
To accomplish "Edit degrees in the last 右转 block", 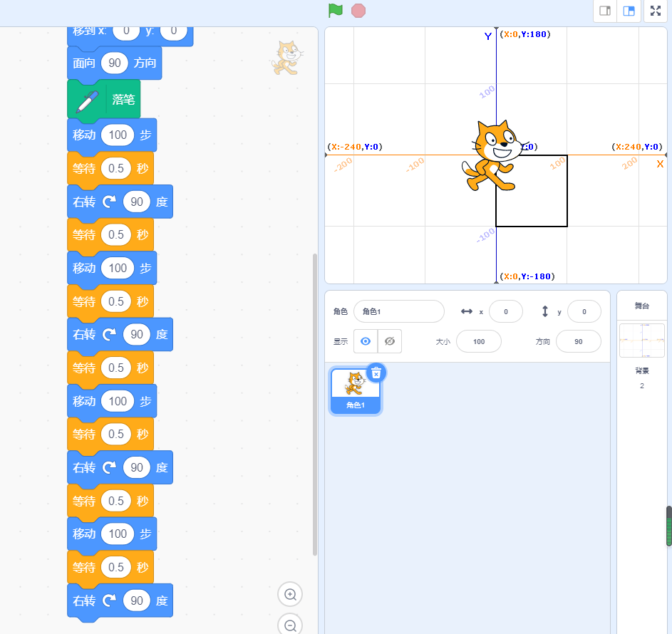I will click(137, 601).
